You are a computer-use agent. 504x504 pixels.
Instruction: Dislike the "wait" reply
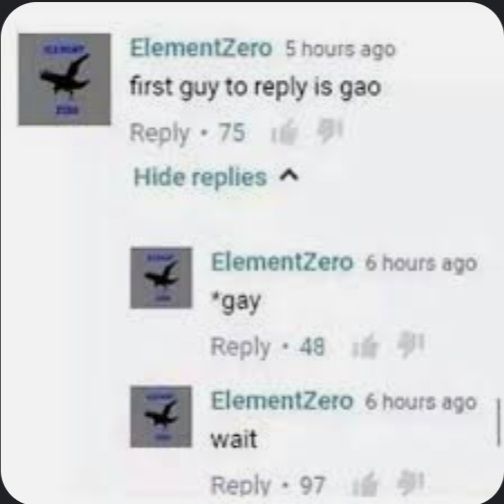coord(411,483)
